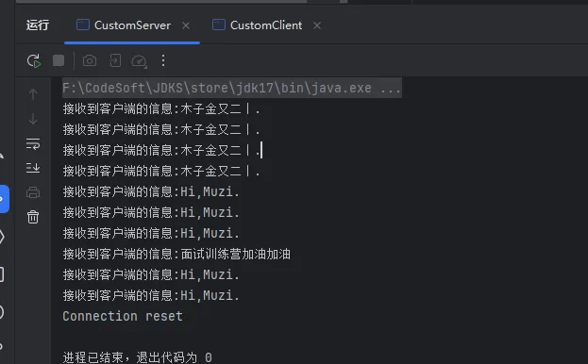588x364 pixels.
Task: Open the profiler gauge icon
Action: [139, 61]
